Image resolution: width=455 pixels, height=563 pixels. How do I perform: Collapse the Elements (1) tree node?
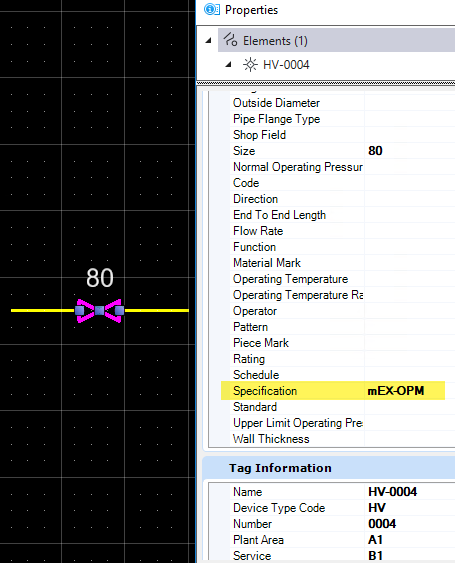click(208, 41)
